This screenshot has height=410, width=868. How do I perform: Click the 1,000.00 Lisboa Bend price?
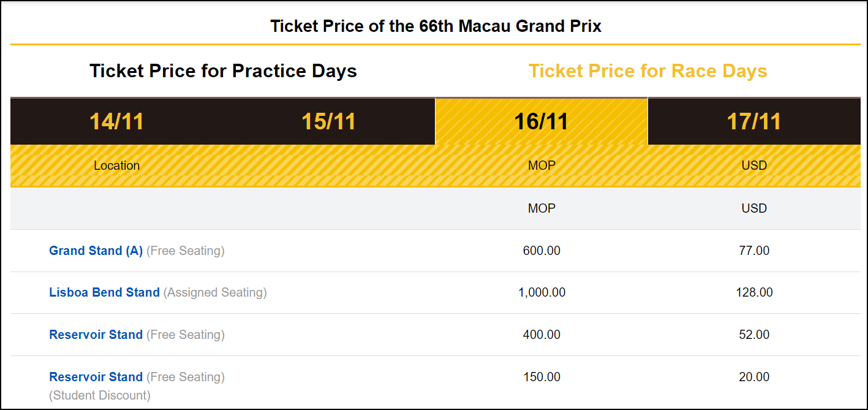coord(542,292)
